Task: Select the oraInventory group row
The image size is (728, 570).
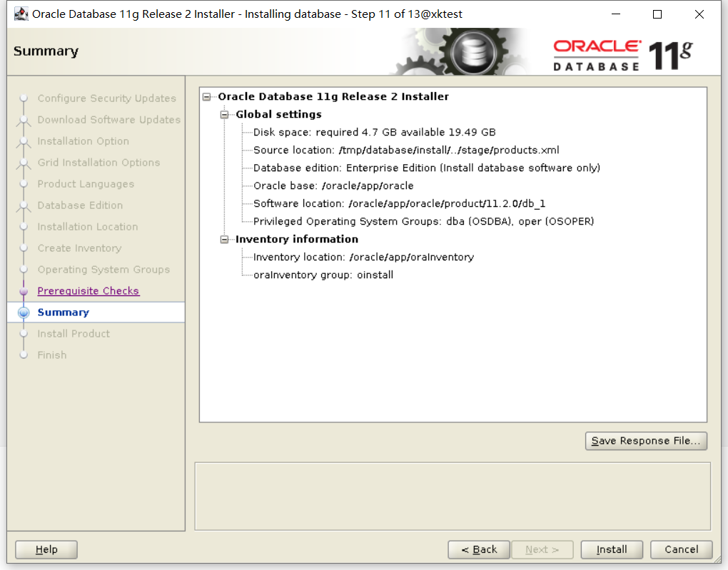Action: (323, 275)
